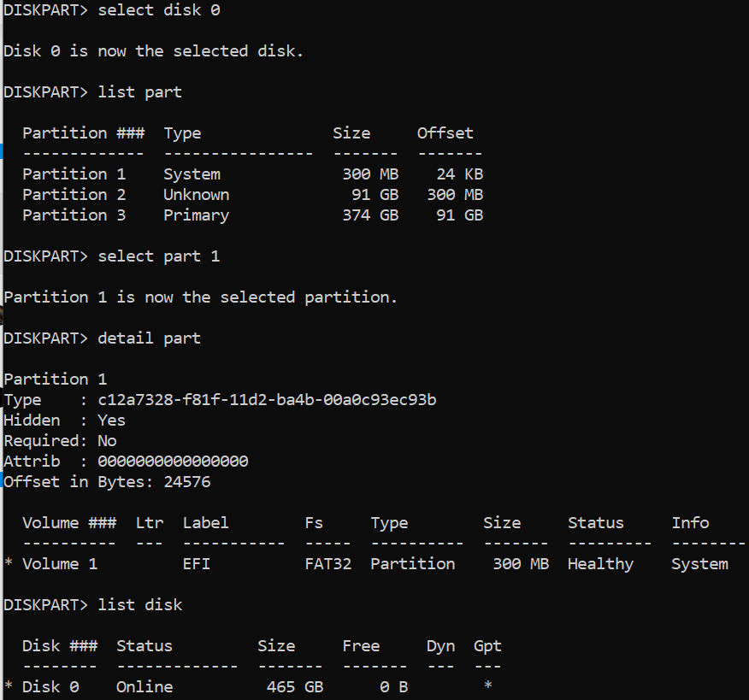Click the Attrib zeros value

(x=173, y=462)
